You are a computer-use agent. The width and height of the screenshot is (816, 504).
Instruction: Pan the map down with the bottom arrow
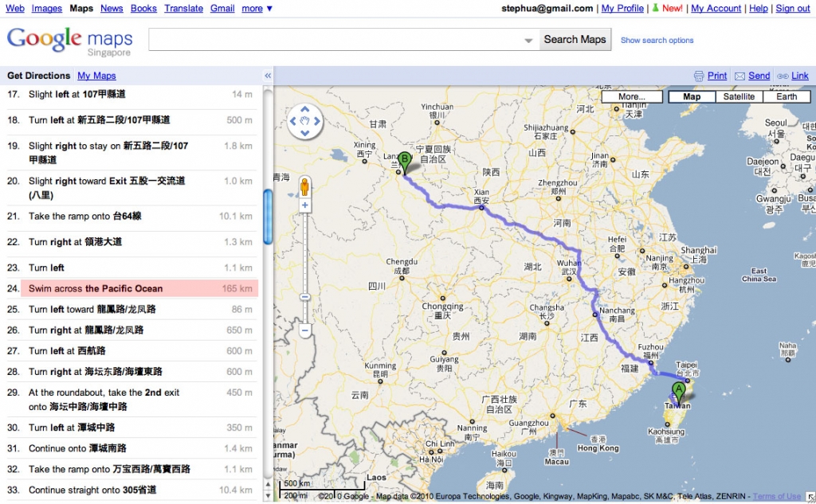(305, 133)
